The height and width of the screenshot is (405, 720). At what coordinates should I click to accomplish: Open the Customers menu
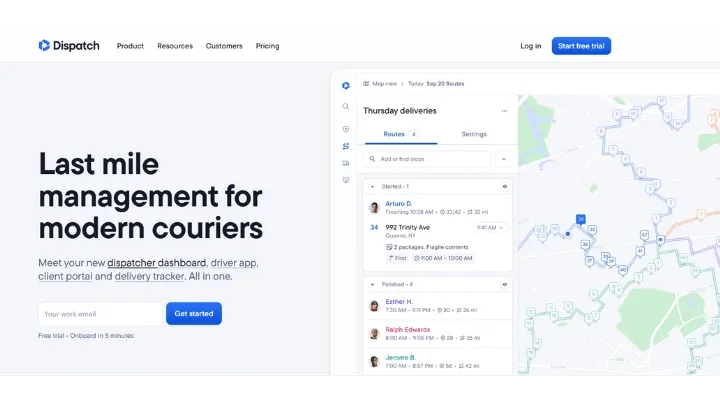click(x=224, y=46)
